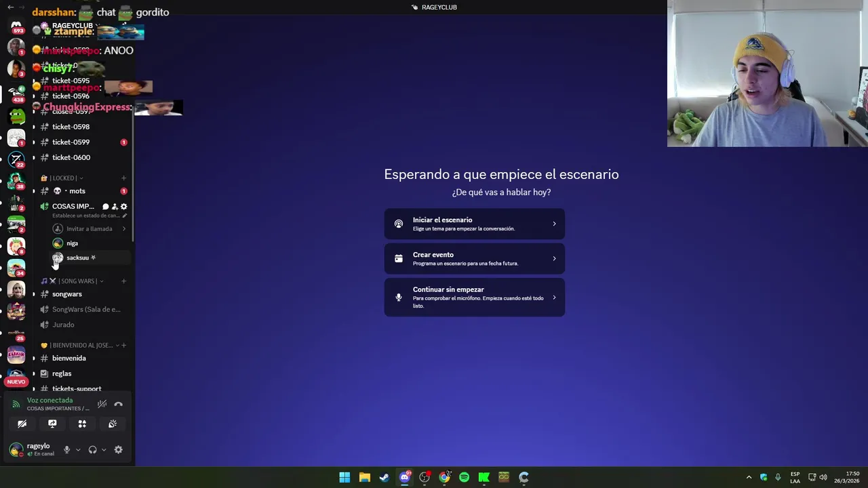Start an activity from voice panel
Viewport: 868px width, 488px height.
(82, 424)
